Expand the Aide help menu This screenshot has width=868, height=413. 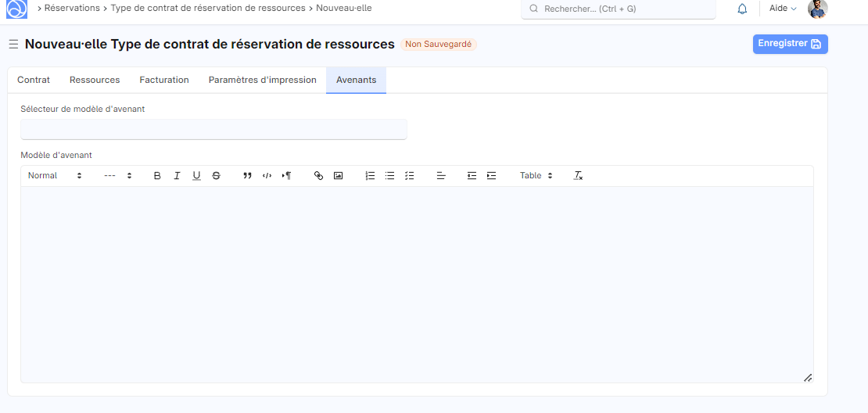[x=783, y=9]
